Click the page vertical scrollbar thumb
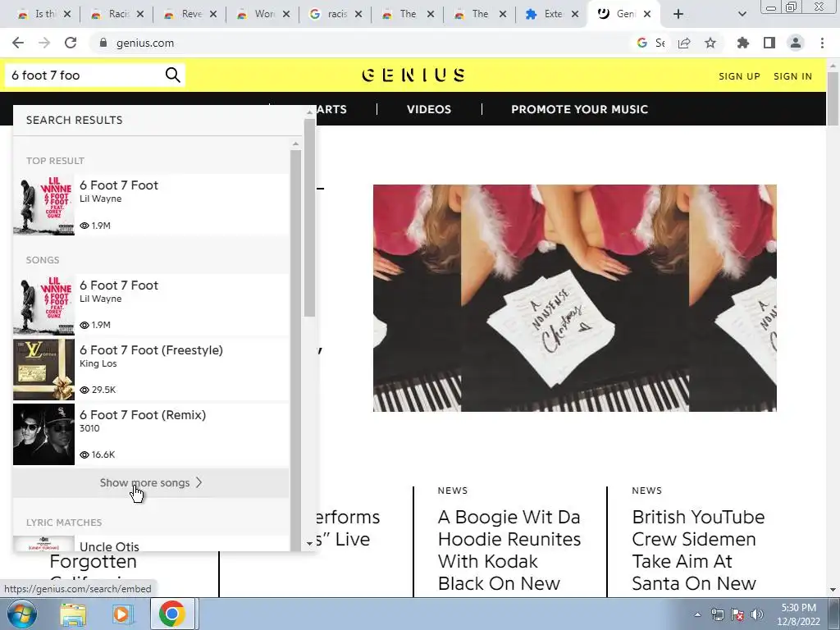 tap(833, 98)
